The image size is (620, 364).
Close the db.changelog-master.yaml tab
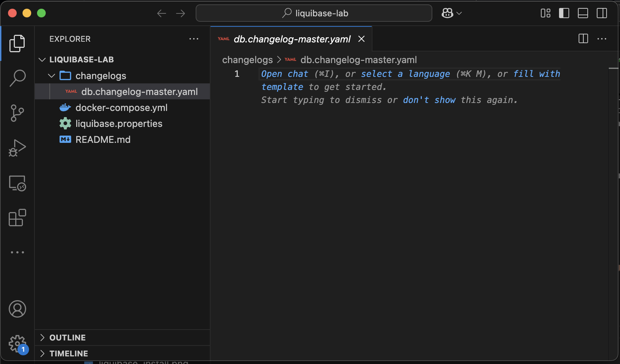[x=362, y=39]
